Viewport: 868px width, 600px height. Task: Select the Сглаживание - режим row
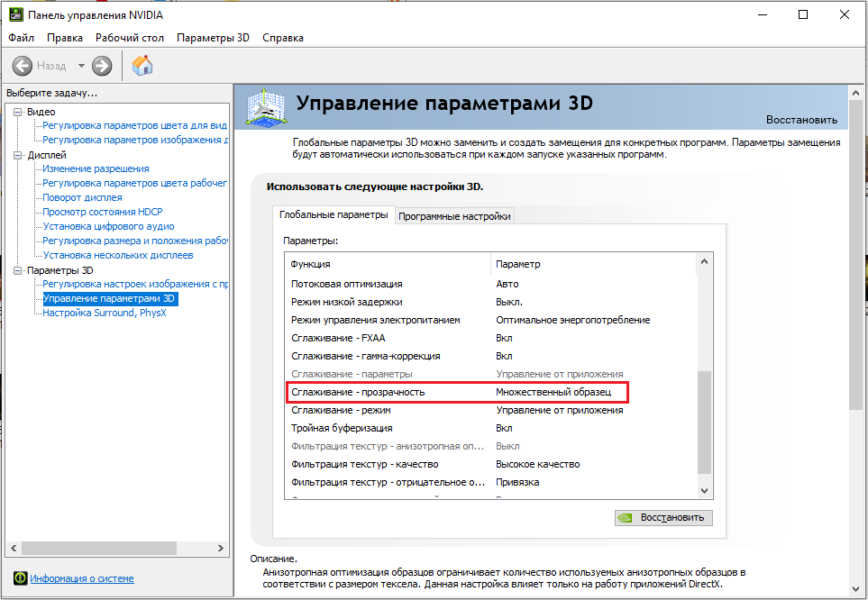pyautogui.click(x=490, y=410)
